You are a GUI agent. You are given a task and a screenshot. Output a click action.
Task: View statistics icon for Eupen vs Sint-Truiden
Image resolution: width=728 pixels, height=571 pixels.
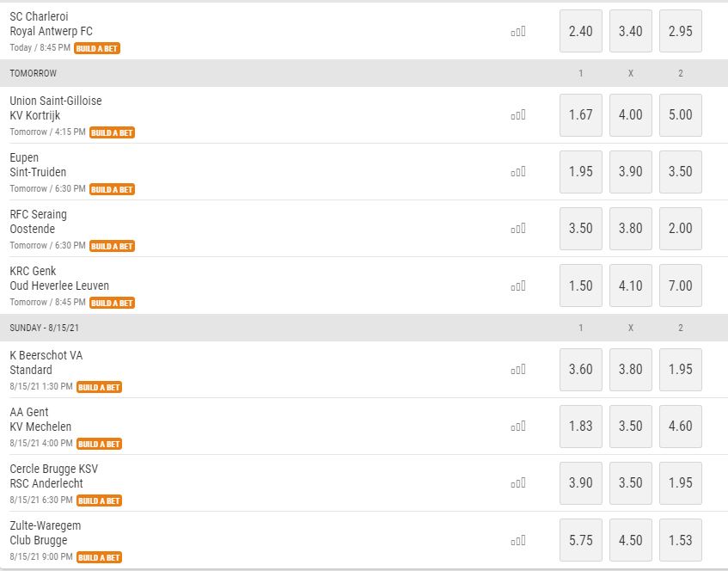pyautogui.click(x=518, y=172)
